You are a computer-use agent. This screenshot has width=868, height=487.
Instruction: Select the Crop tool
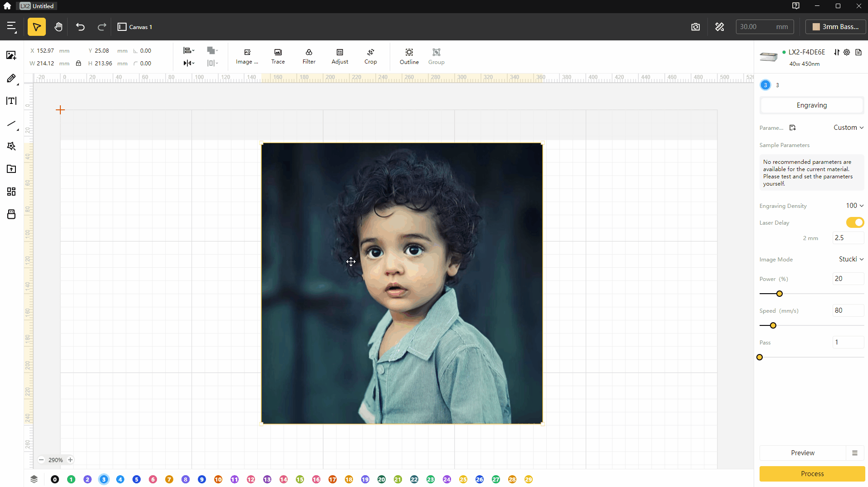370,56
